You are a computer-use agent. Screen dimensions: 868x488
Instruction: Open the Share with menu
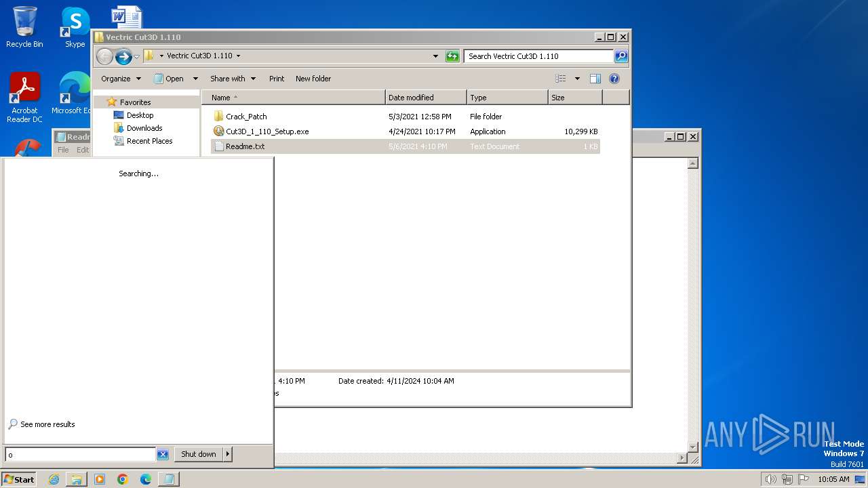click(x=233, y=79)
